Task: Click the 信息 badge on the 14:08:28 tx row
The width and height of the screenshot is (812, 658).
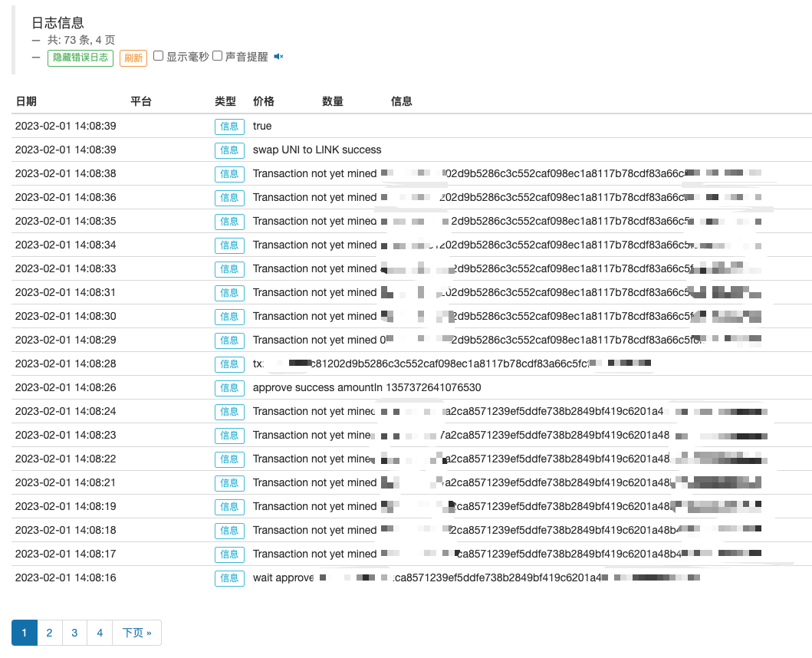Action: coord(229,364)
